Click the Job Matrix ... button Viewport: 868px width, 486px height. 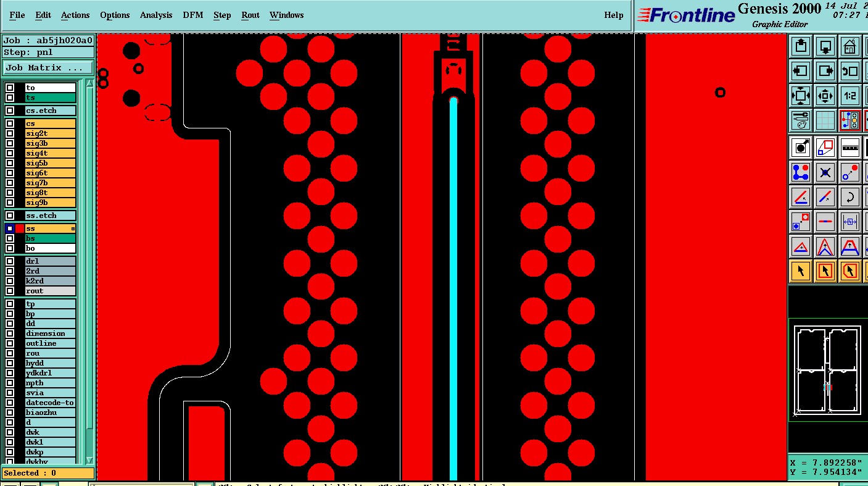[48, 67]
